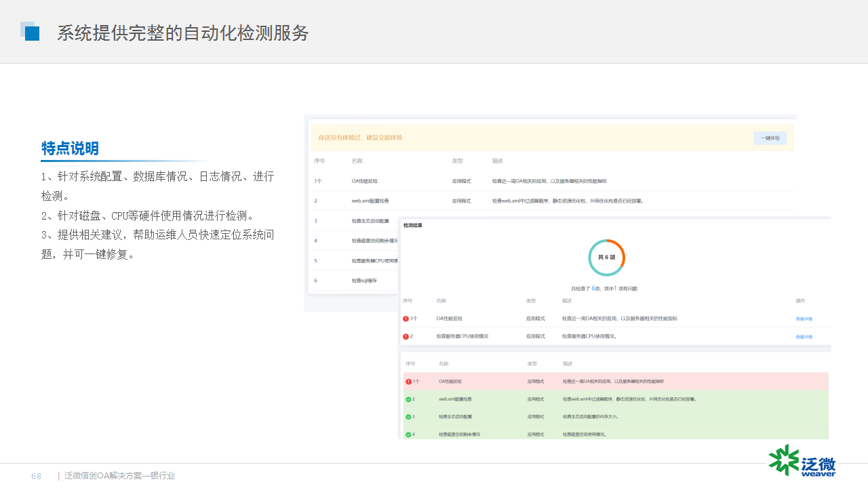Click red error icon beside OA性能巡检 in results
The width and height of the screenshot is (868, 488).
click(x=406, y=319)
